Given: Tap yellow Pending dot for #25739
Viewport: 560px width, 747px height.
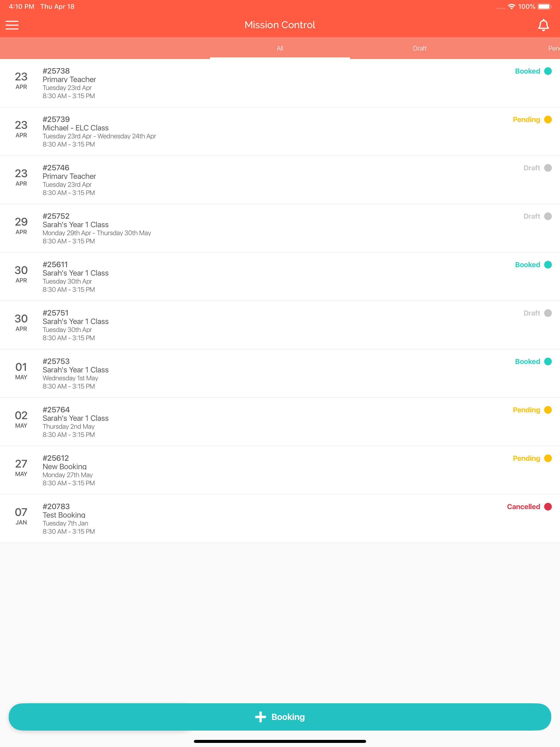Looking at the screenshot, I should [x=548, y=119].
